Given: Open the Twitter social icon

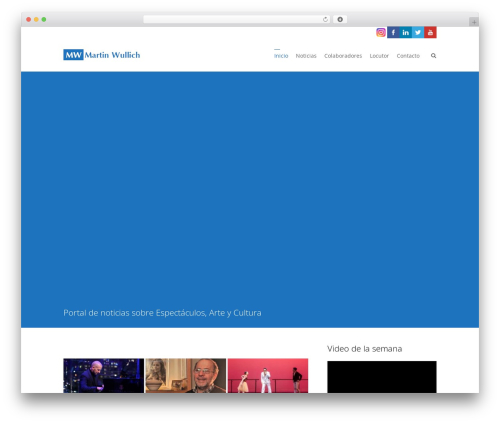Looking at the screenshot, I should (418, 32).
